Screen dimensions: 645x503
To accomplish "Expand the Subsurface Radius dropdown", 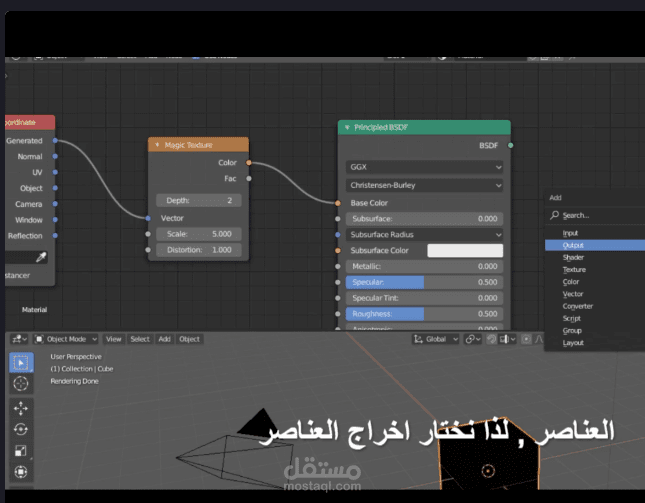I will tap(425, 234).
